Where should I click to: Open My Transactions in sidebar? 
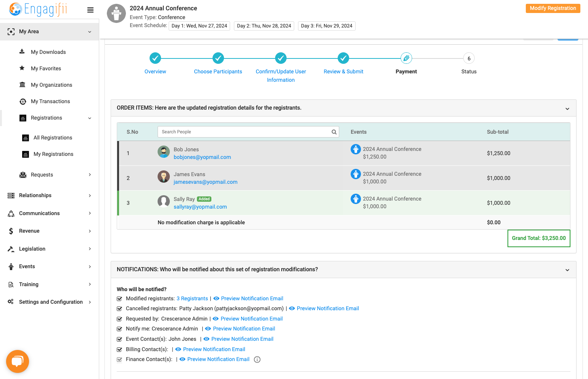click(50, 101)
